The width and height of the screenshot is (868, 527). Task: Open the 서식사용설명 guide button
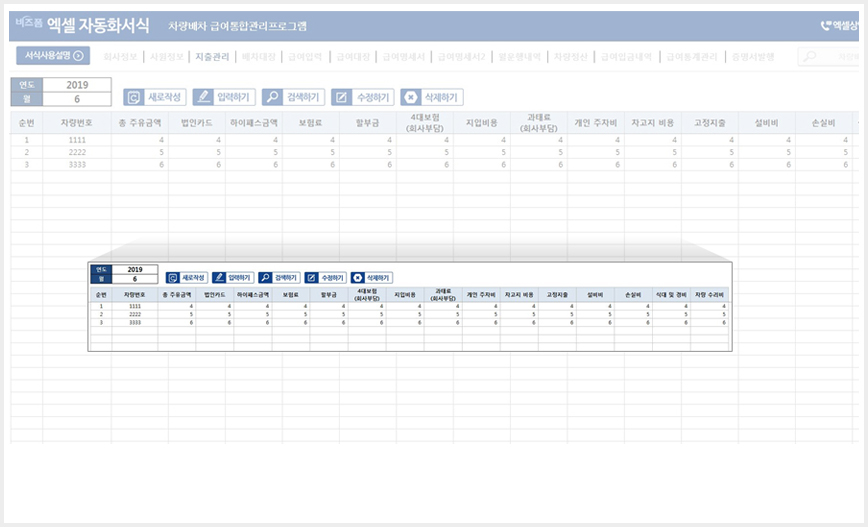53,55
